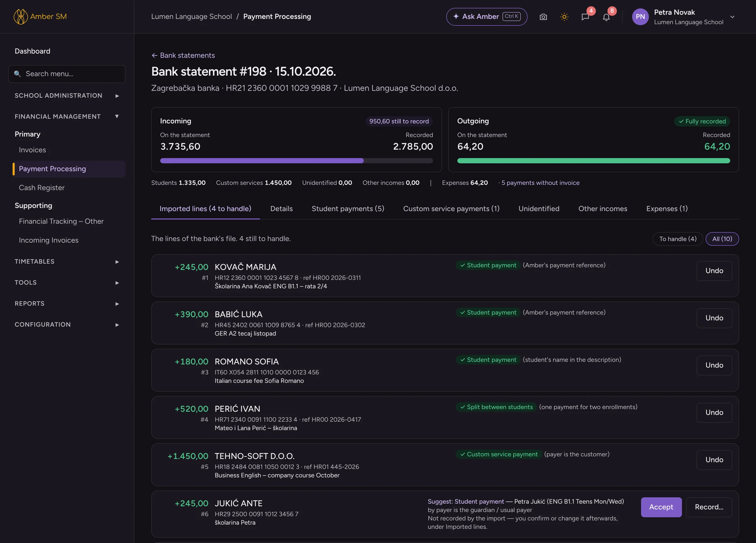Screen dimensions: 756x543
Task: Filter lines with To handle (4) toggle
Action: pyautogui.click(x=678, y=239)
